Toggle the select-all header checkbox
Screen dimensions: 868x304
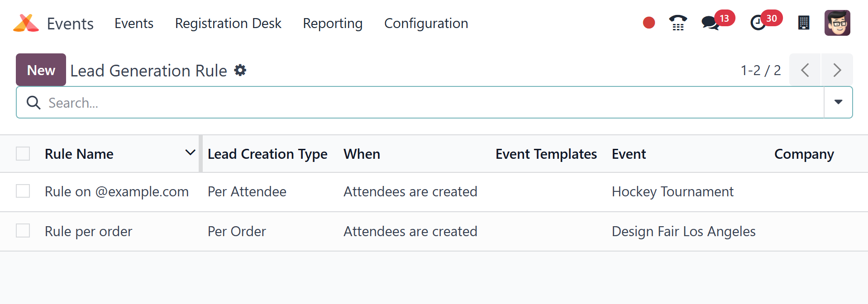pyautogui.click(x=23, y=154)
